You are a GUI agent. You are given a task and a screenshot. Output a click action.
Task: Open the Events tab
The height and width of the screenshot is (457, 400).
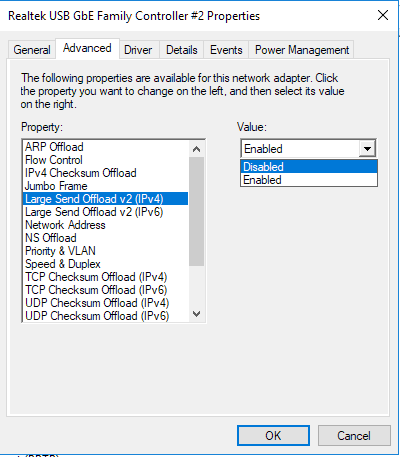(226, 50)
